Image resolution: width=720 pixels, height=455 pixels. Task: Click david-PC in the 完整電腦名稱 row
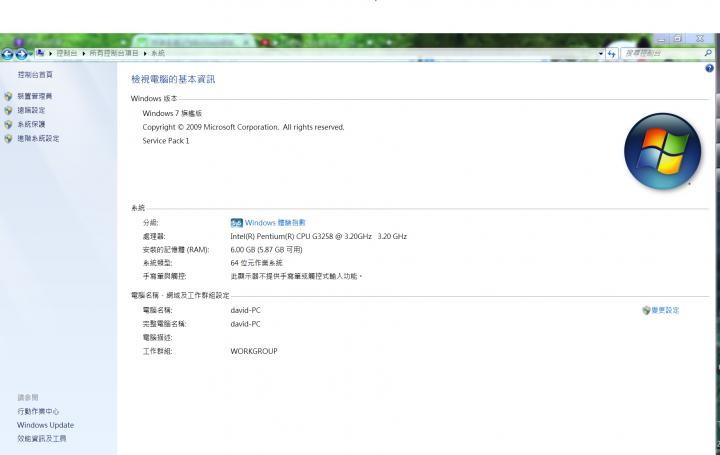pos(245,324)
